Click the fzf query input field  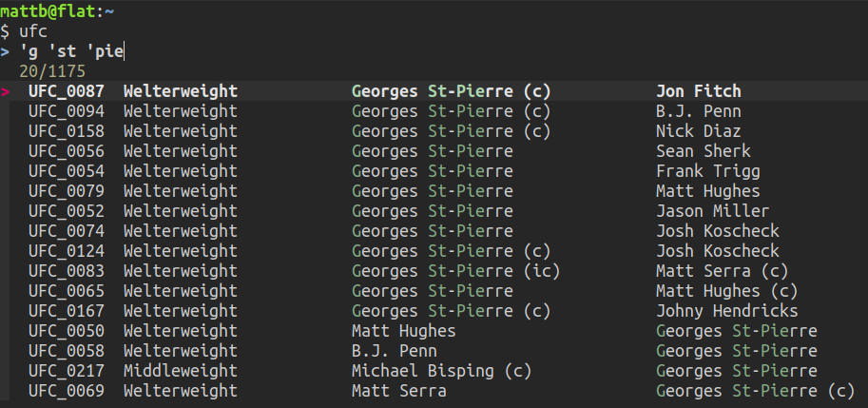pos(73,51)
